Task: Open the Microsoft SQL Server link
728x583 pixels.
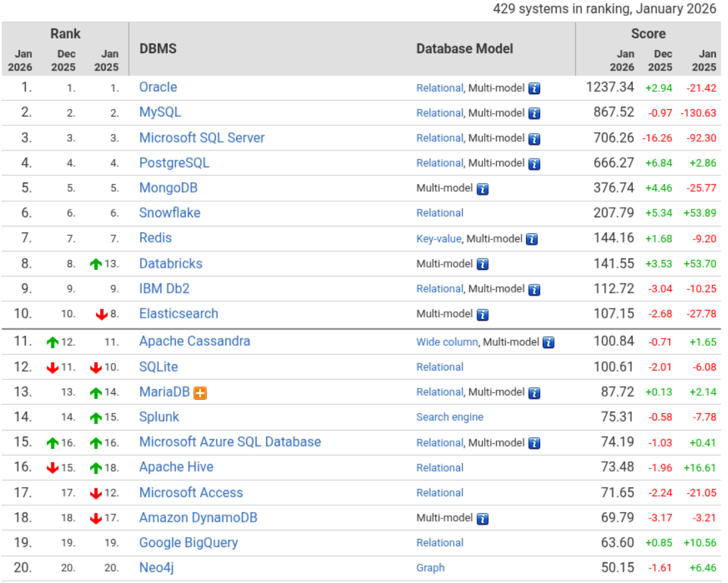Action: (x=202, y=138)
